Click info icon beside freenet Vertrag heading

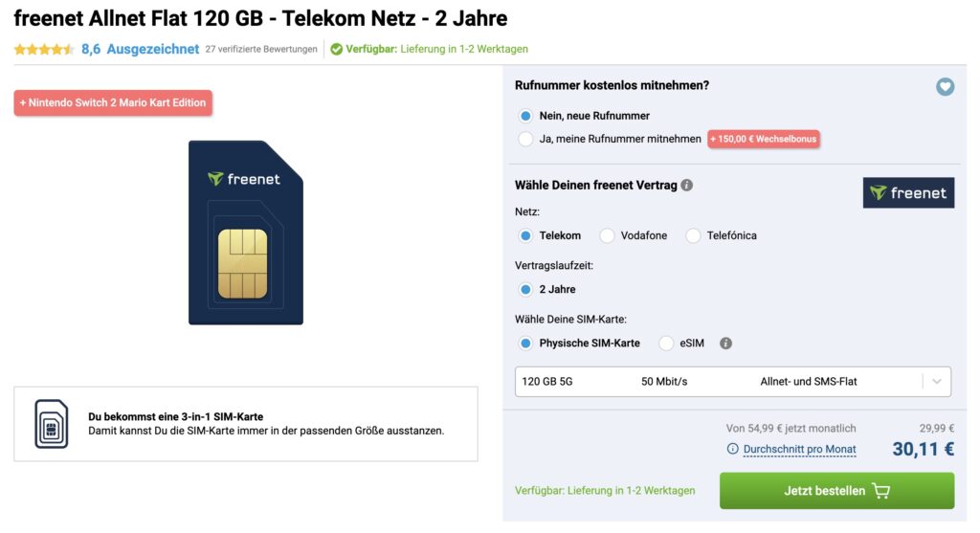click(x=687, y=186)
